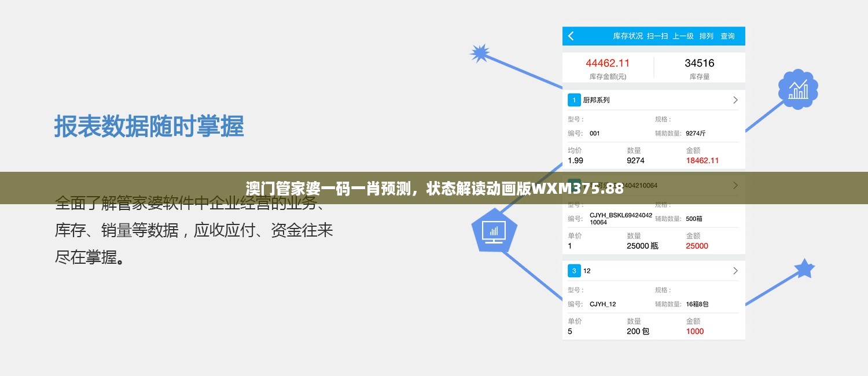This screenshot has width=868, height=376.
Task: Tap 查询 in the header
Action: [727, 36]
